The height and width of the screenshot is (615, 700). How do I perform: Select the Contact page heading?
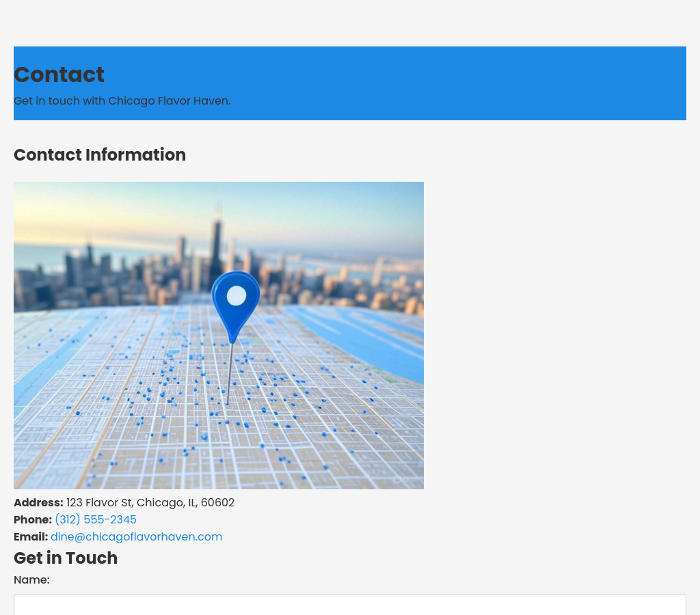(59, 74)
